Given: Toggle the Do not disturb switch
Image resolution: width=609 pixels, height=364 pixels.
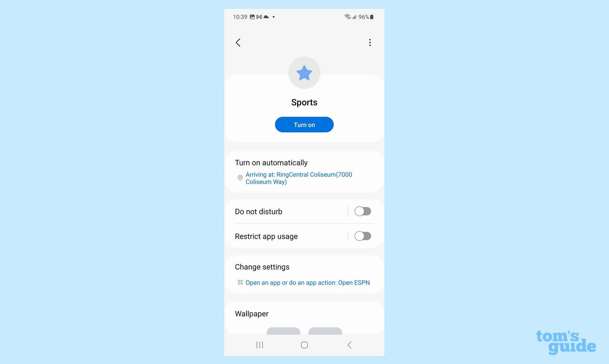Looking at the screenshot, I should 362,211.
